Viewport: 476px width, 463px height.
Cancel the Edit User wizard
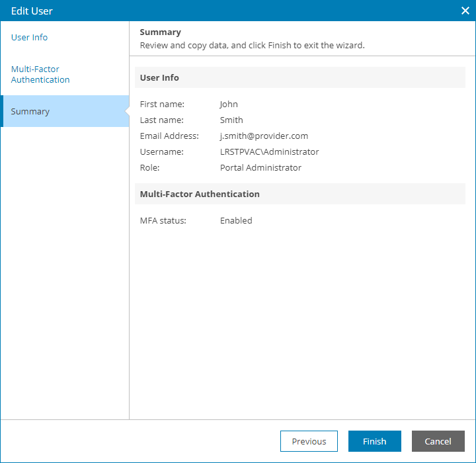click(438, 441)
